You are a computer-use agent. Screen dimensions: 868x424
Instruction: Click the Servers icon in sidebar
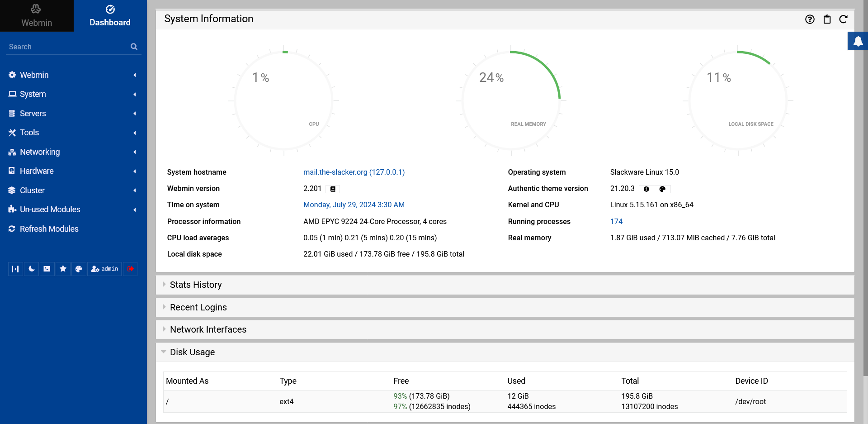click(12, 114)
